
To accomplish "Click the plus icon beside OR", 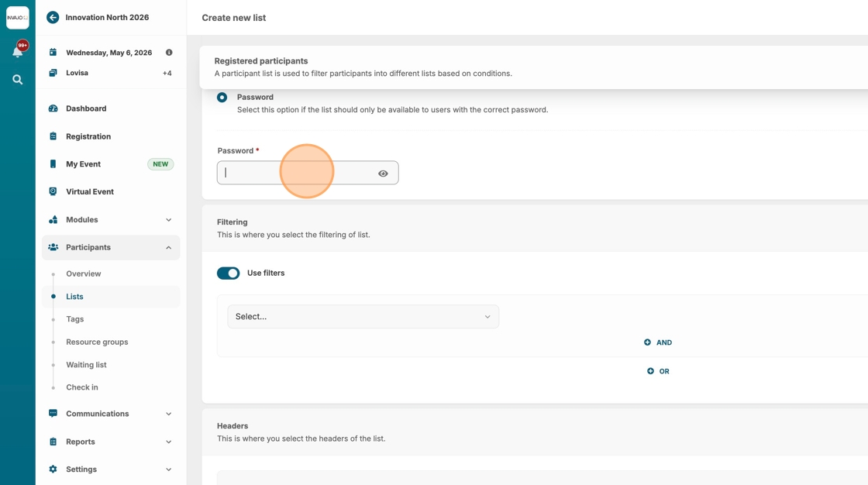I will tap(650, 371).
